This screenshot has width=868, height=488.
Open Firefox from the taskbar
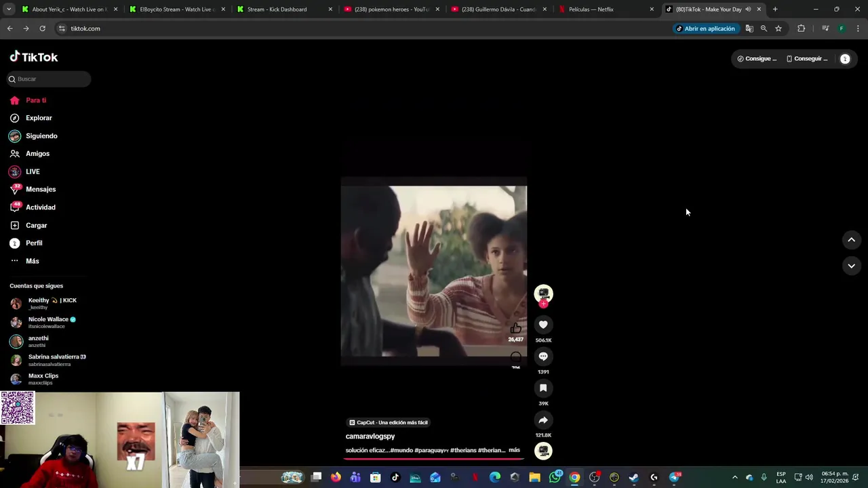pyautogui.click(x=336, y=478)
